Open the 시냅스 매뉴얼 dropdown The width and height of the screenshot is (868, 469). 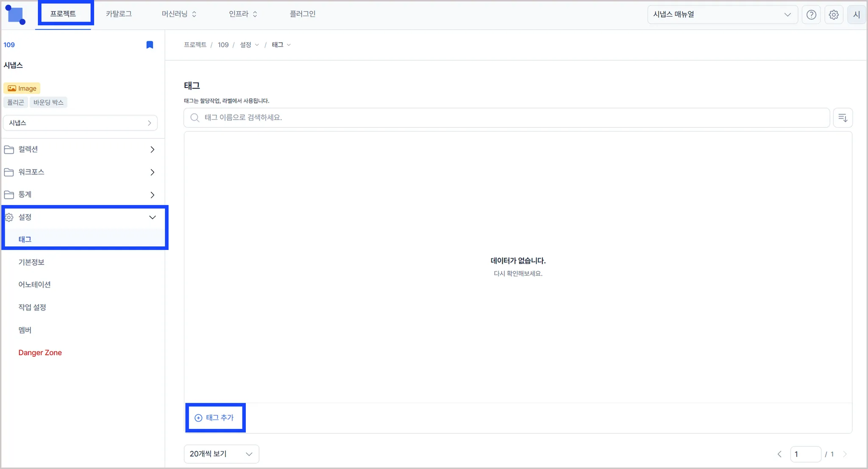tap(722, 14)
